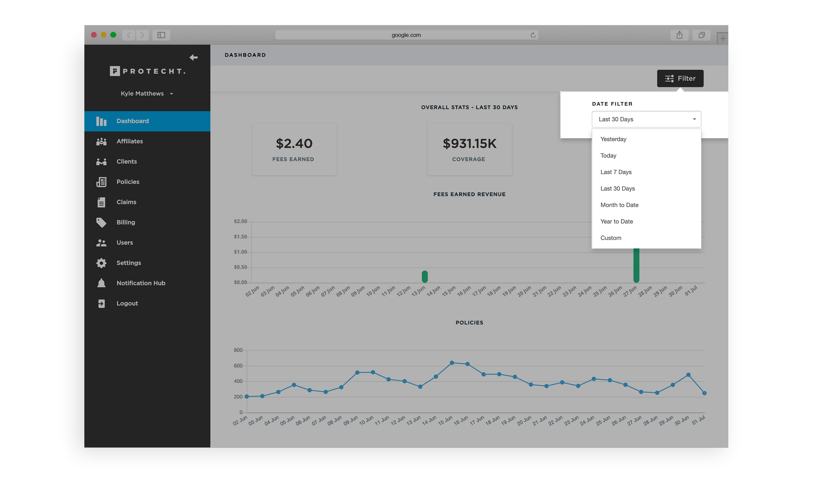The height and width of the screenshot is (504, 813).
Task: Click the Notification Hub bell icon
Action: tap(101, 283)
